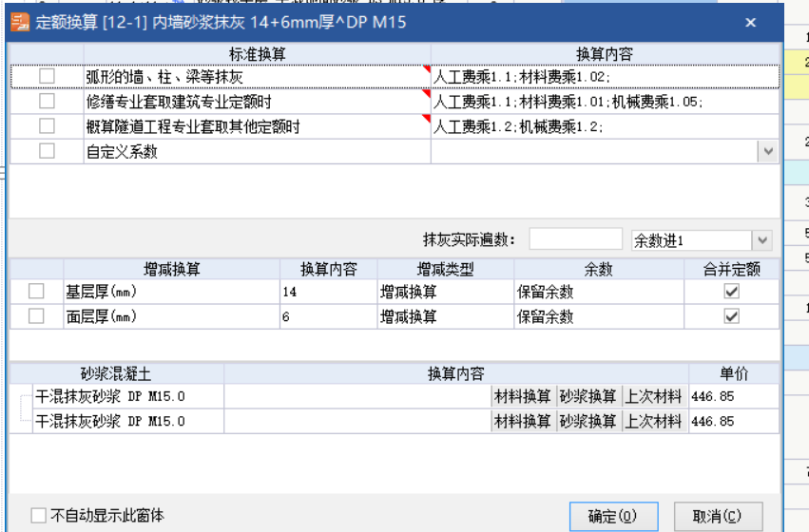Click 上次材料 in the second 干混抹灰砂浆 row
The image size is (809, 532).
click(x=654, y=421)
